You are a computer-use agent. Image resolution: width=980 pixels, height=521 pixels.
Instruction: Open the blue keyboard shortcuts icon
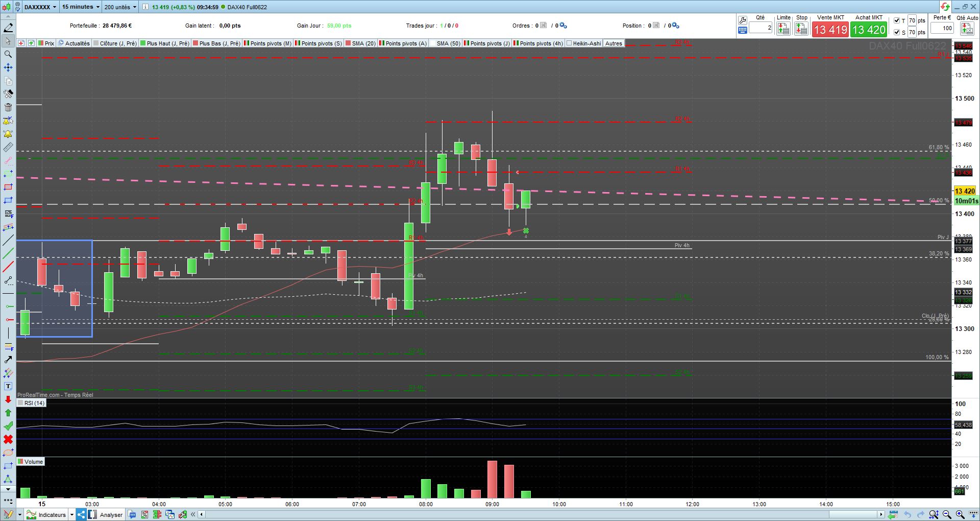click(743, 30)
